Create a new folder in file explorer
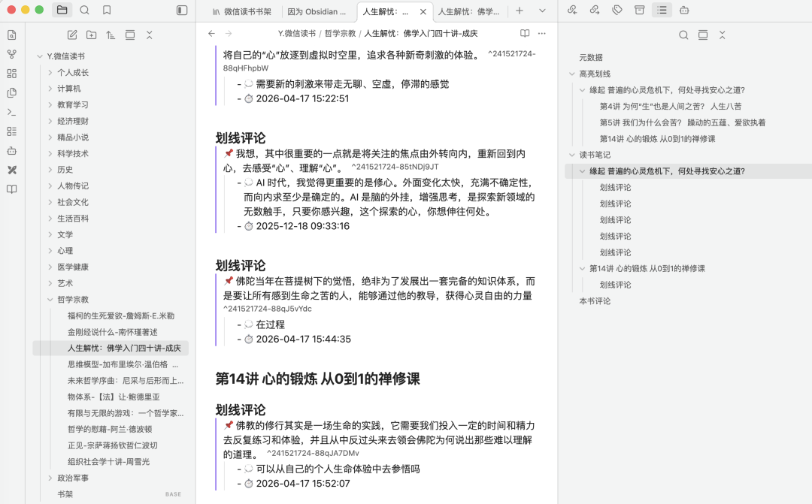This screenshot has height=504, width=812. point(92,35)
